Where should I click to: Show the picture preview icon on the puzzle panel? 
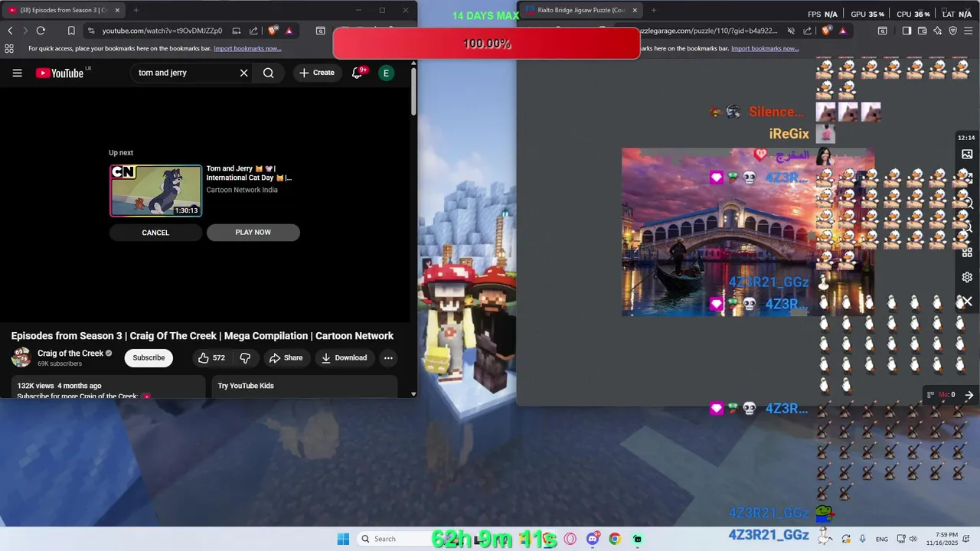click(x=967, y=154)
